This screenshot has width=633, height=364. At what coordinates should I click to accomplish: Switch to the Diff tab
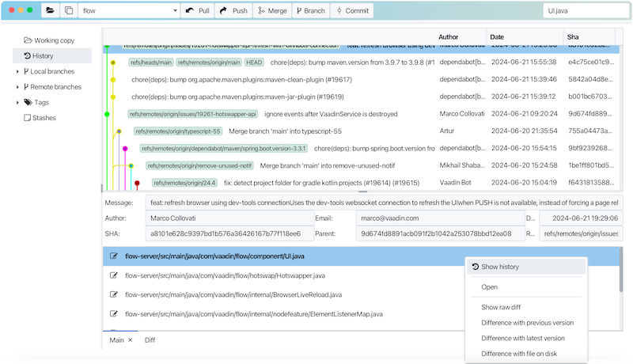click(150, 340)
